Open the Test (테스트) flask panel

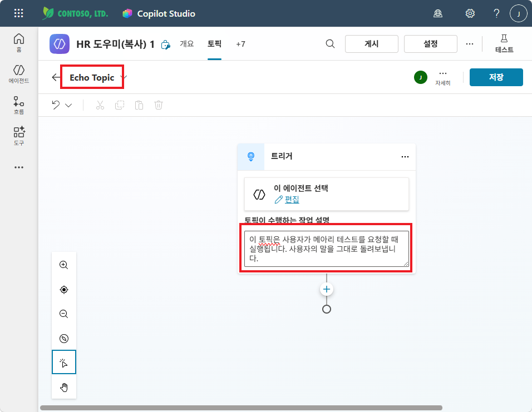point(504,43)
